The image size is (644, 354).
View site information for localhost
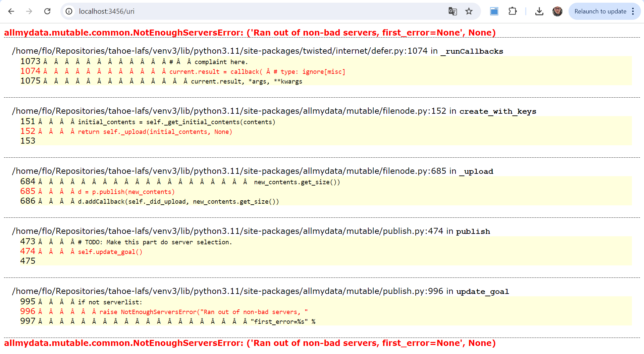point(69,11)
